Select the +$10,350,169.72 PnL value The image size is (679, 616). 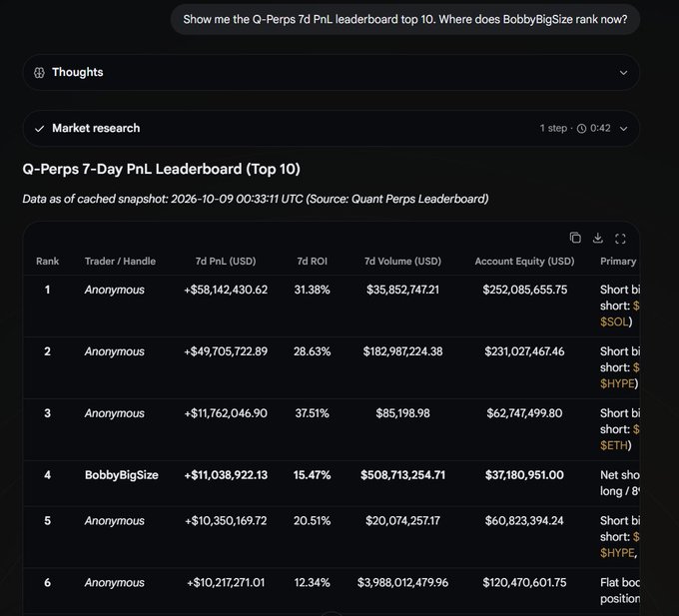pyautogui.click(x=226, y=520)
